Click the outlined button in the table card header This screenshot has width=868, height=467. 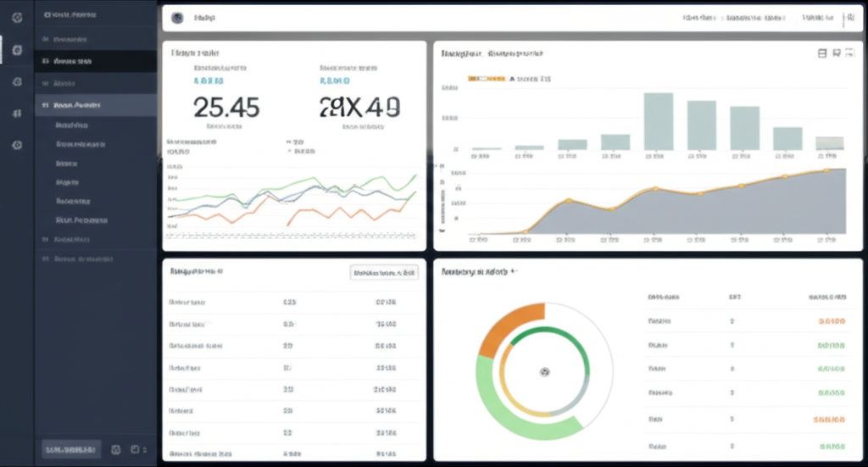click(385, 273)
